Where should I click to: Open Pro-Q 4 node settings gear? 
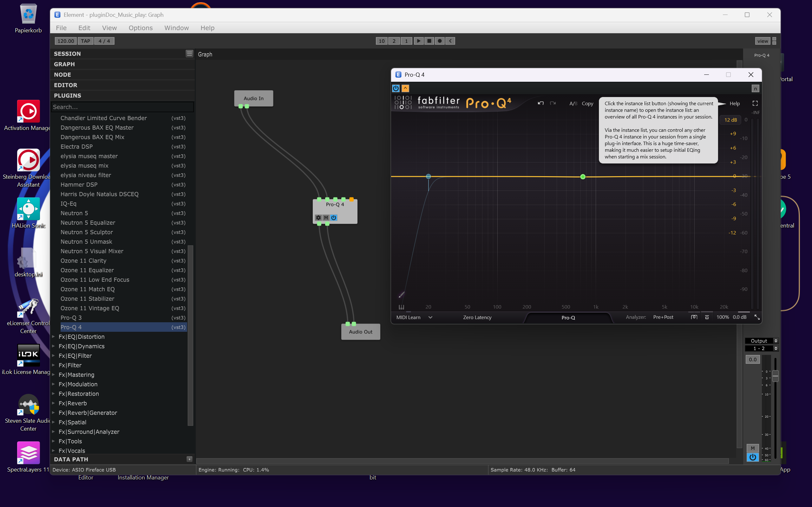(x=318, y=218)
